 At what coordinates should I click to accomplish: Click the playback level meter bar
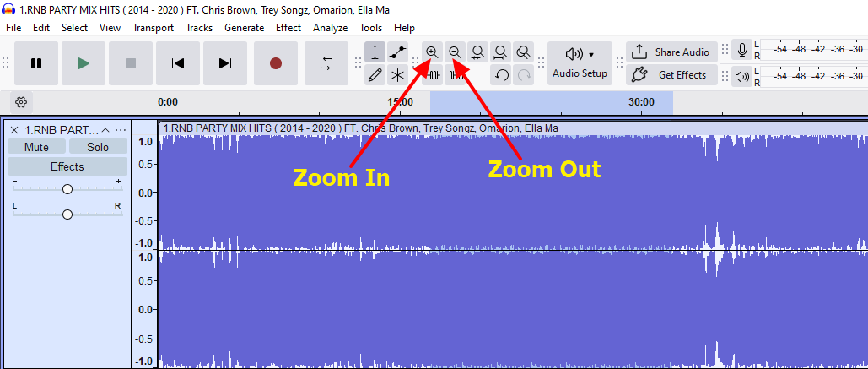tap(812, 76)
